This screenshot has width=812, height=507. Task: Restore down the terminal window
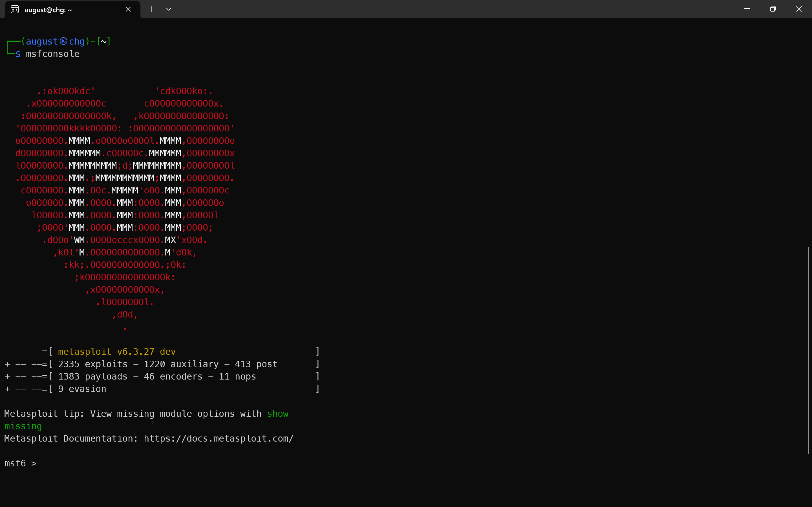pyautogui.click(x=773, y=9)
